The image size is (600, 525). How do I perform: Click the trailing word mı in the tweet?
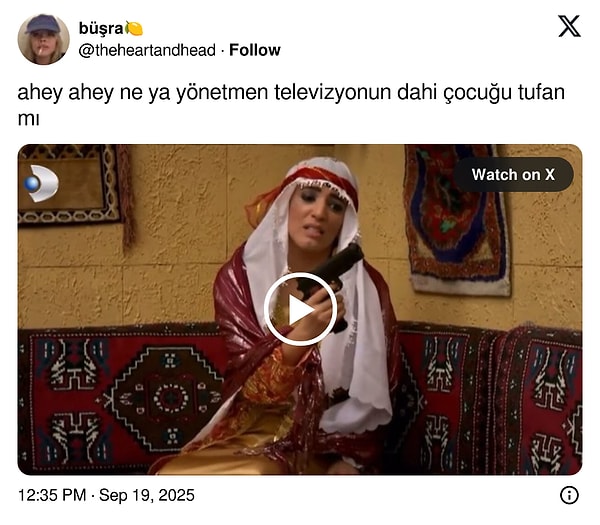coord(28,119)
